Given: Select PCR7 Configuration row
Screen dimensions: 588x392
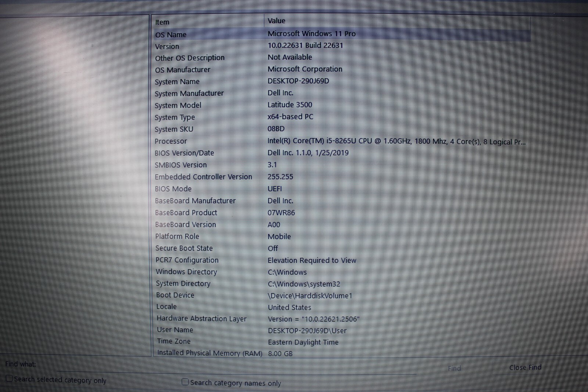Looking at the screenshot, I should coord(187,260).
